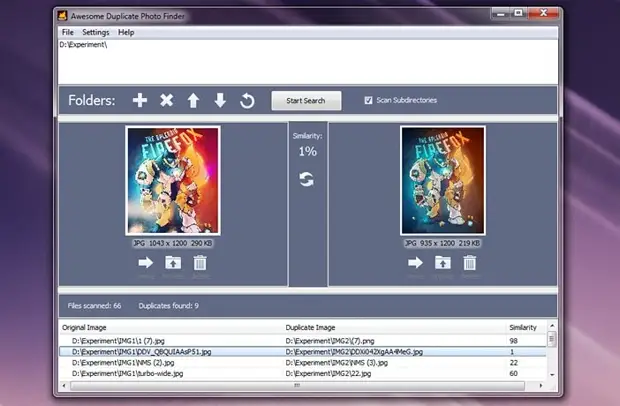Move the left image using arrow icon
This screenshot has width=620, height=406.
(145, 263)
